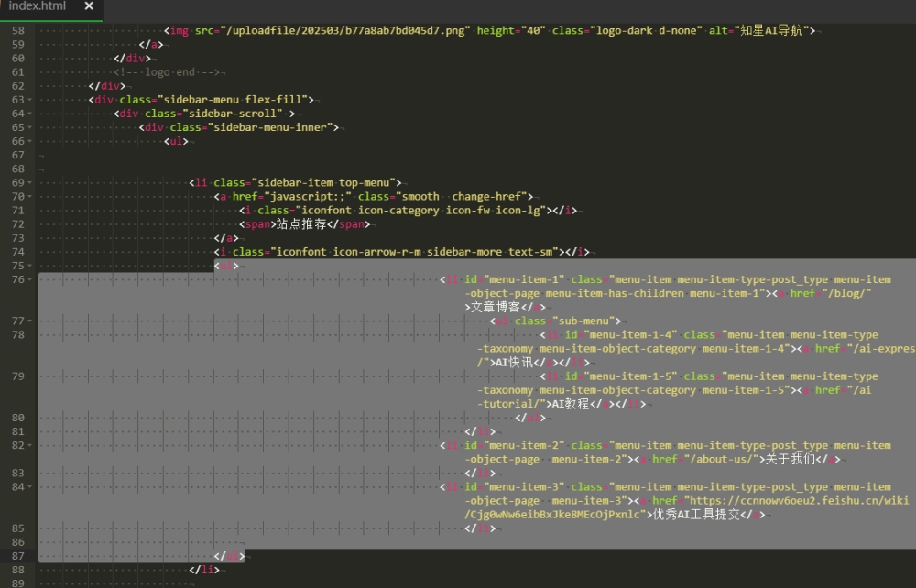
Task: Click the link text 文章博客
Action: coord(496,307)
